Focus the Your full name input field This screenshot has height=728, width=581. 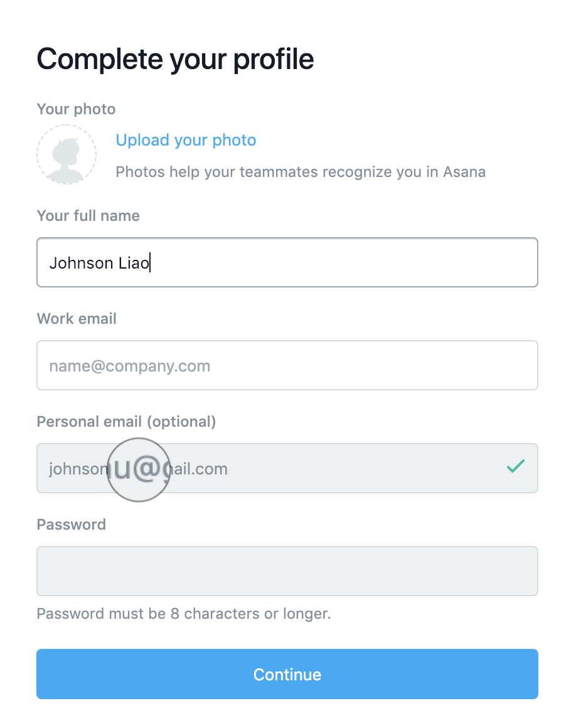(x=287, y=262)
